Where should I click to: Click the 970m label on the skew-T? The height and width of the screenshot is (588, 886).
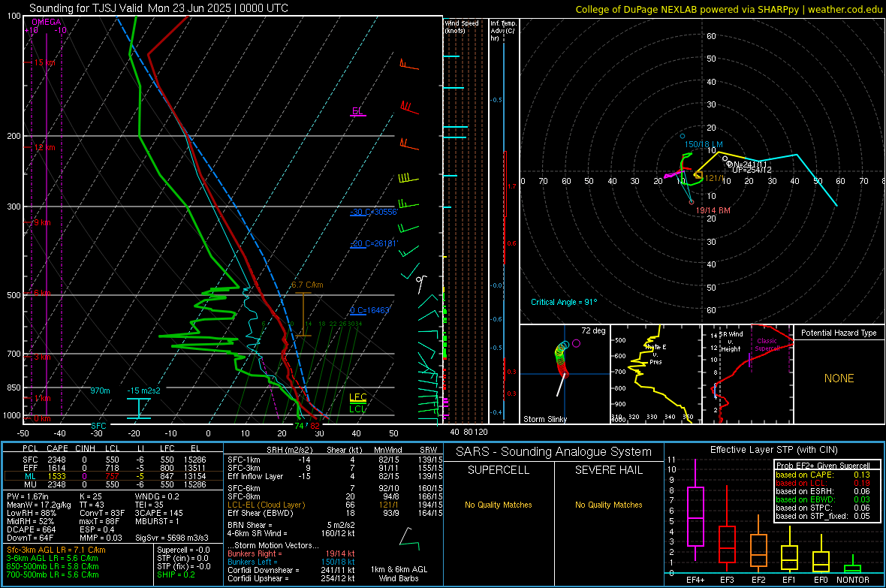[x=100, y=390]
